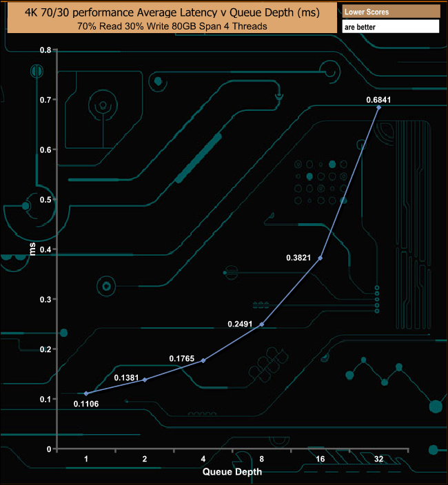Click the 'Lower Scores' legend label
The image size is (448, 485).
pos(391,12)
